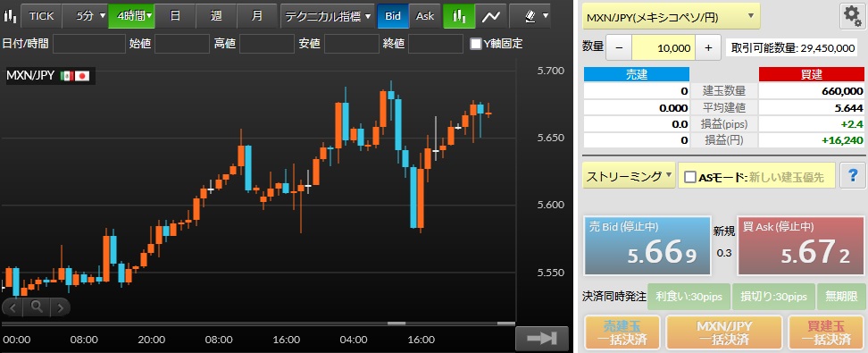This screenshot has width=868, height=353.
Task: Open the settings gear icon
Action: pyautogui.click(x=854, y=17)
